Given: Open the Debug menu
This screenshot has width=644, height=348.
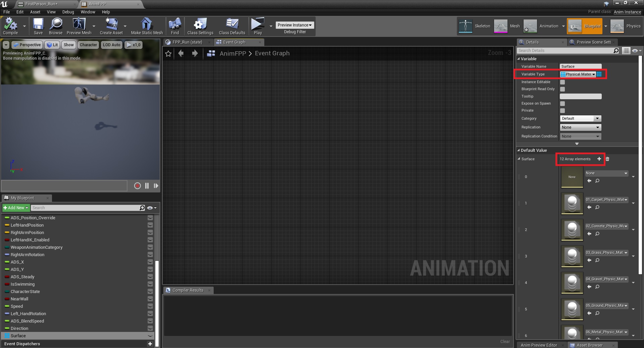Looking at the screenshot, I should pos(68,12).
